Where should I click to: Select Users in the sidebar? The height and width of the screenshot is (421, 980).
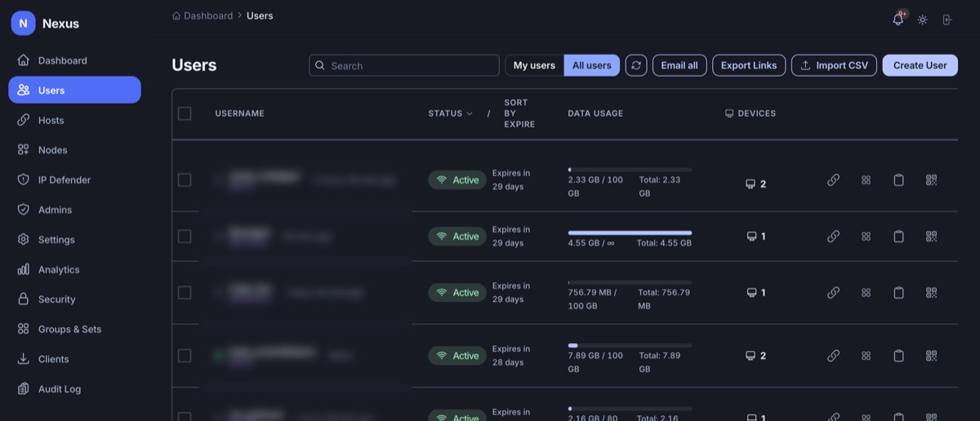coord(74,90)
